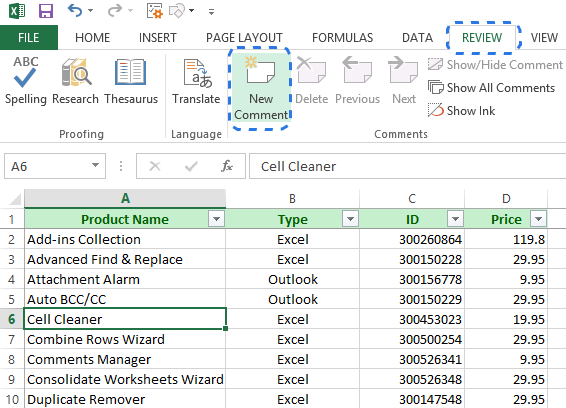Open the Research pane
Screen dimensions: 566x408
tap(75, 81)
